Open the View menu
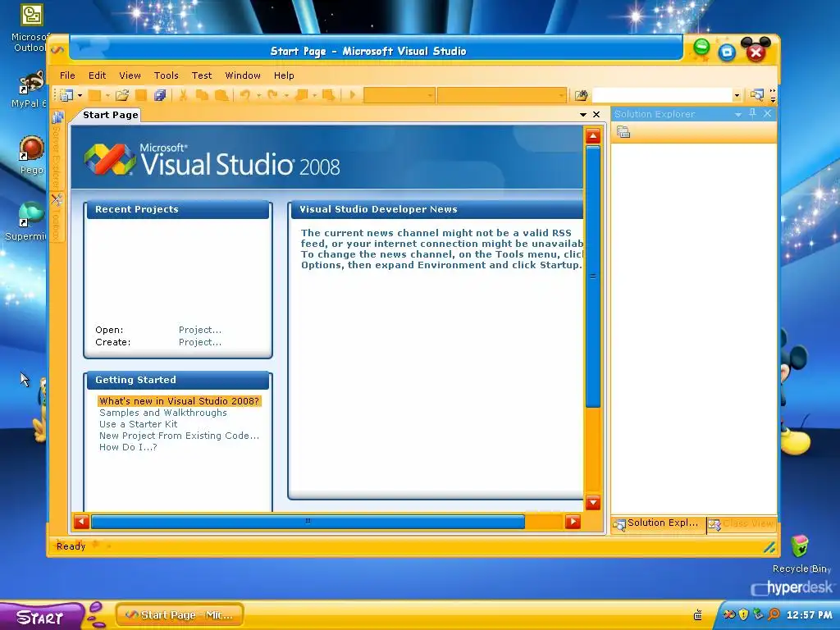This screenshot has width=840, height=630. (x=130, y=75)
